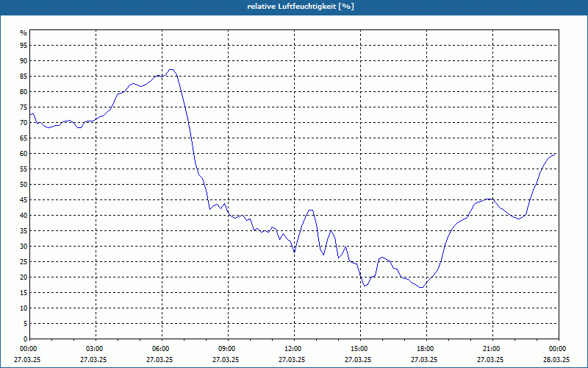
Task: Select the '%' unit label on y-axis
Action: [24, 33]
